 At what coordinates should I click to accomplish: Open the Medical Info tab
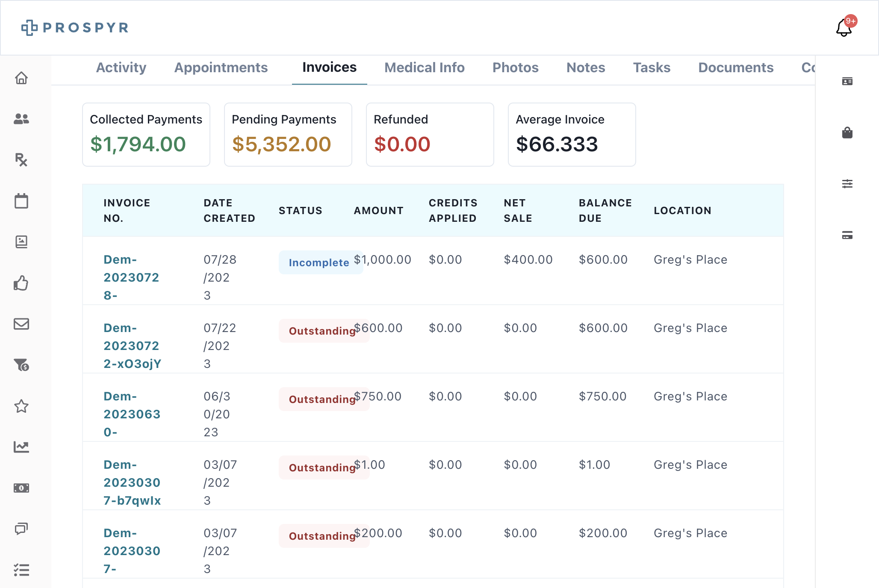point(425,68)
